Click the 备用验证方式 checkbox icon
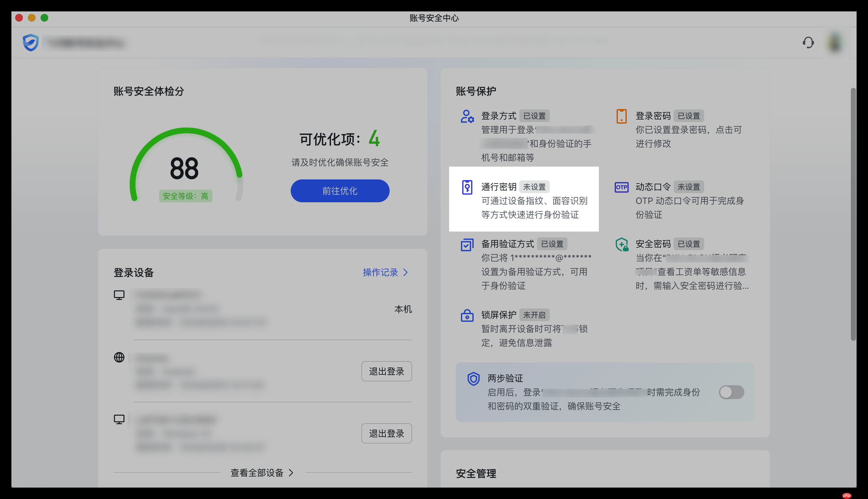Screen dimensions: 868x499 pos(467,244)
